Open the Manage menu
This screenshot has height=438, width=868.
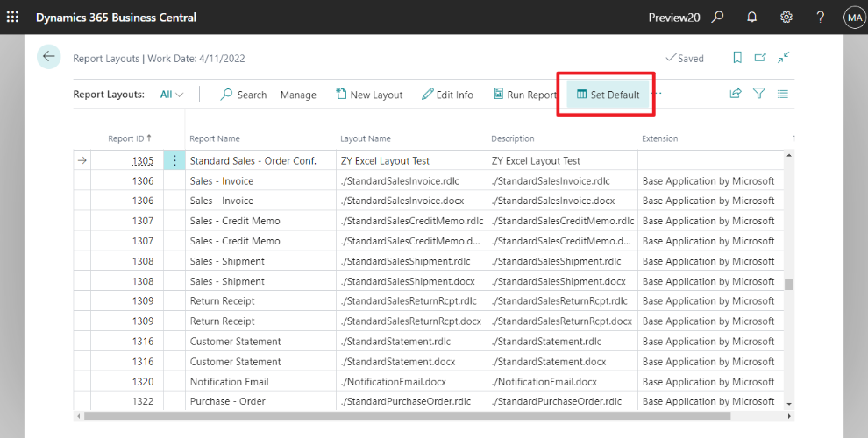(298, 95)
